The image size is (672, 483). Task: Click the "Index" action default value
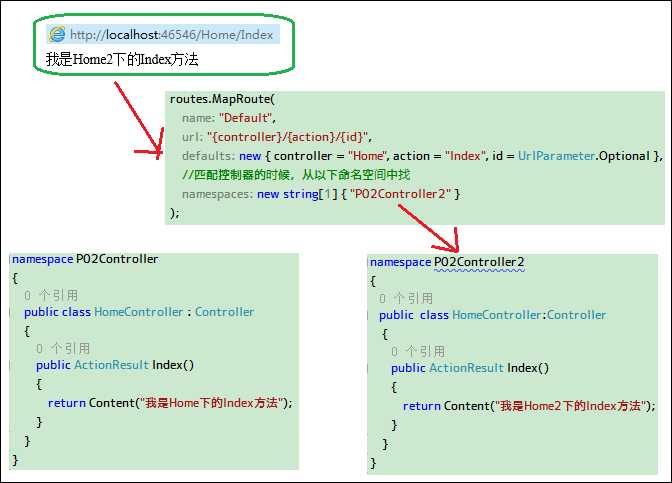(x=465, y=156)
